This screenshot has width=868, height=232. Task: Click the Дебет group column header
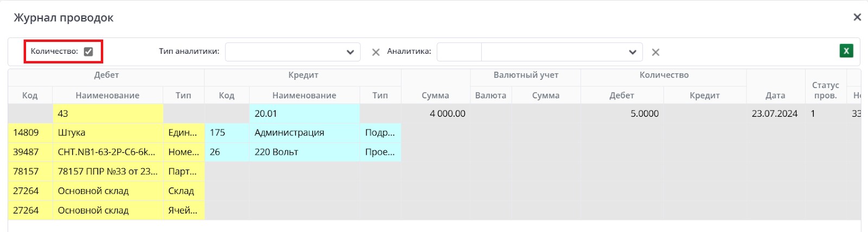[106, 75]
